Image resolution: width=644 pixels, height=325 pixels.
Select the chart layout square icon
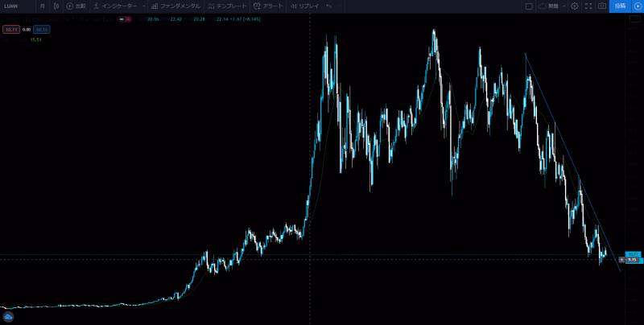click(x=529, y=6)
